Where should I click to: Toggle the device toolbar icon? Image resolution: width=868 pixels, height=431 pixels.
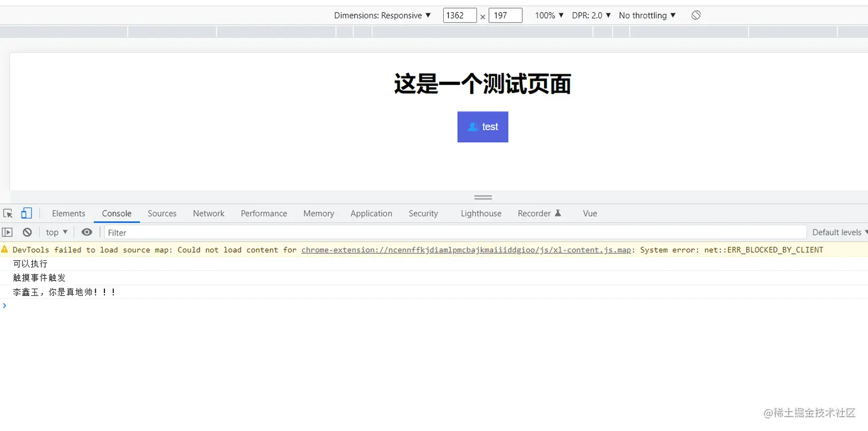point(26,213)
